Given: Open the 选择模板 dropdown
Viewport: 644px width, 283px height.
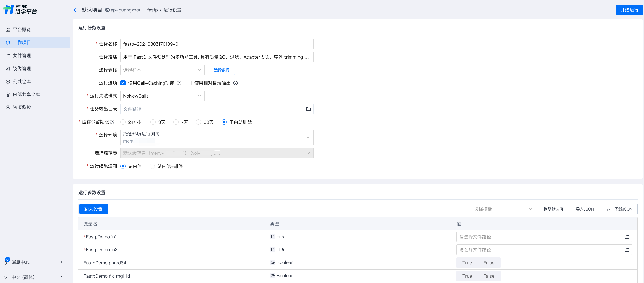Looking at the screenshot, I should 503,209.
